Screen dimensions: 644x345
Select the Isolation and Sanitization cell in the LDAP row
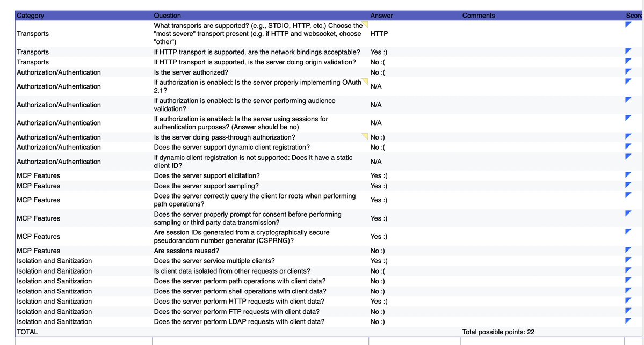pos(54,321)
